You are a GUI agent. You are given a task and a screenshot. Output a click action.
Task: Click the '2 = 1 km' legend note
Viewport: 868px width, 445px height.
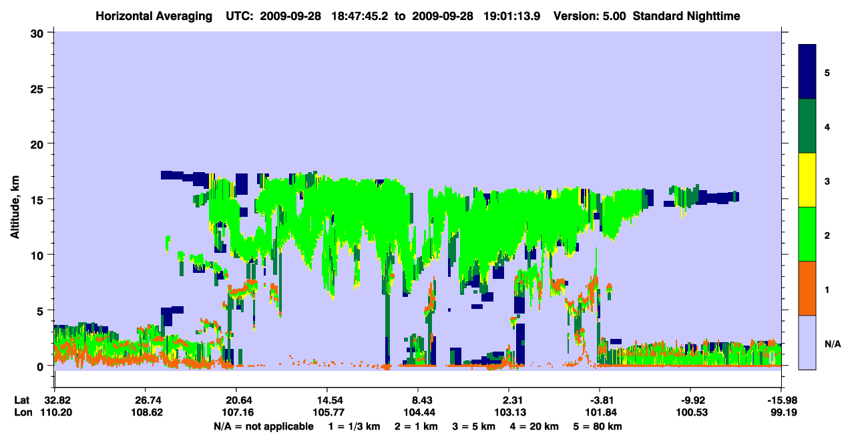(x=416, y=426)
